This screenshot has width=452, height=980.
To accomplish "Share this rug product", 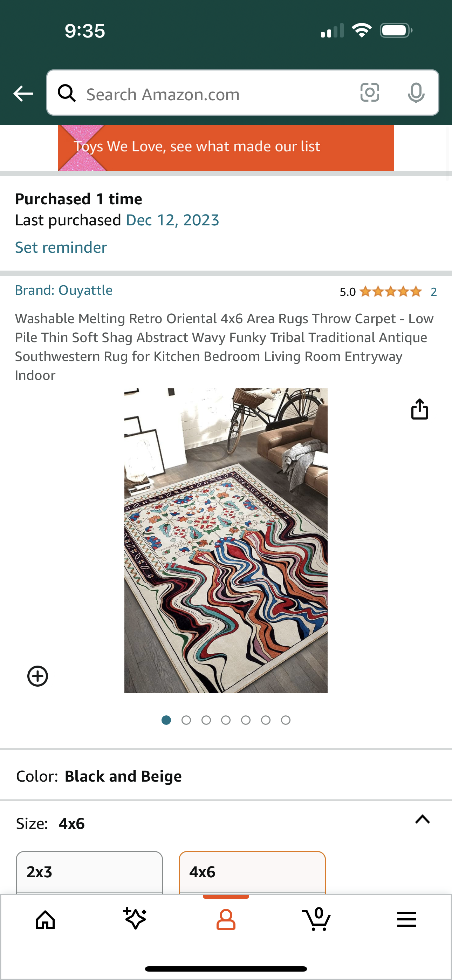I will click(420, 409).
